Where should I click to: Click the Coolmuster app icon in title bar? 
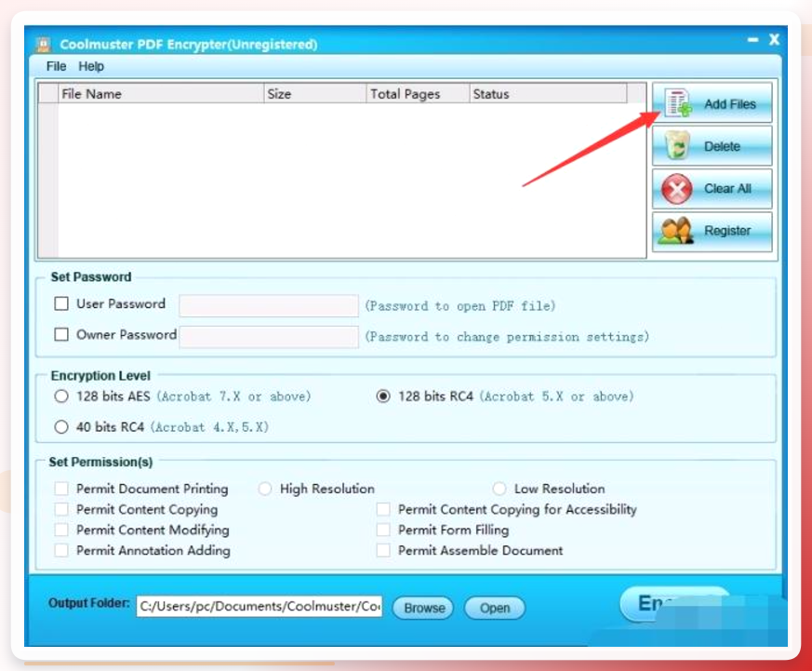coord(44,45)
